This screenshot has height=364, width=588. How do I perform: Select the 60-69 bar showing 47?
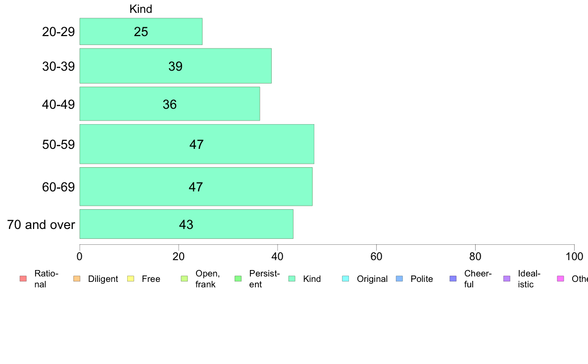click(x=196, y=186)
